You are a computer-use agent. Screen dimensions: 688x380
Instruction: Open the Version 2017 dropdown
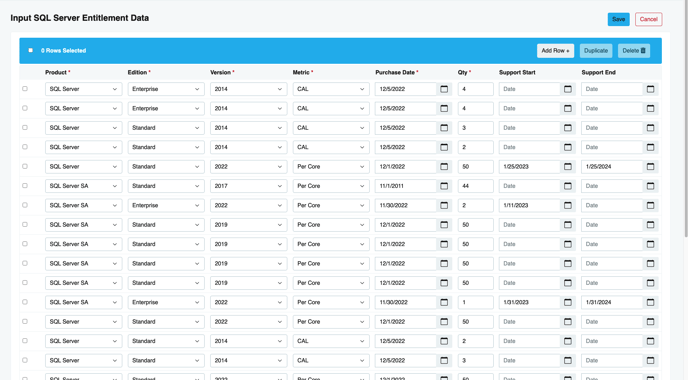248,186
